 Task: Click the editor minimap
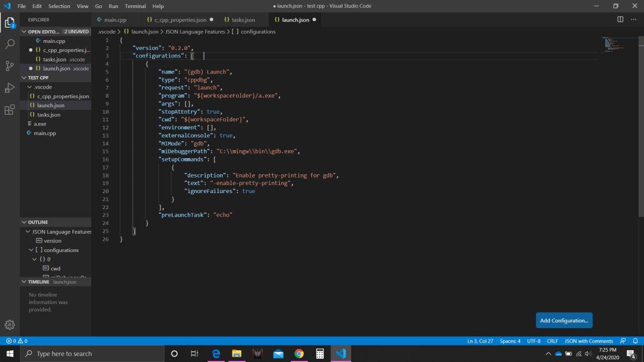click(x=619, y=46)
